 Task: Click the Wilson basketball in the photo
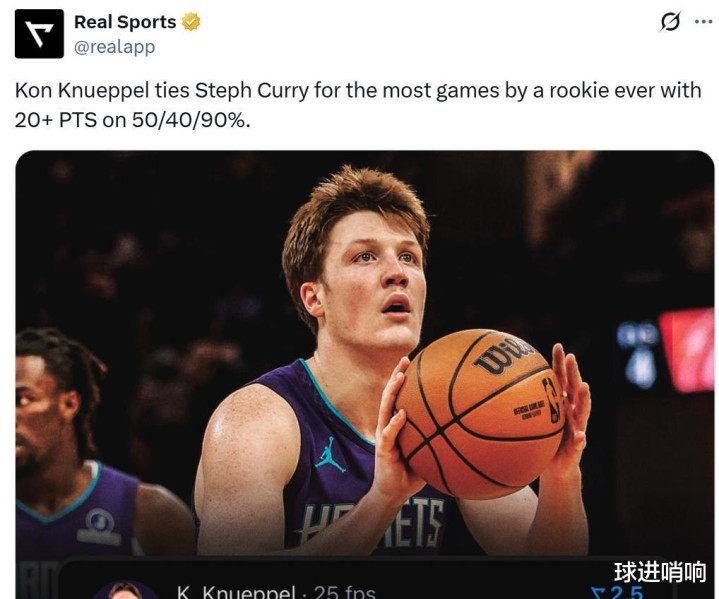[x=480, y=414]
